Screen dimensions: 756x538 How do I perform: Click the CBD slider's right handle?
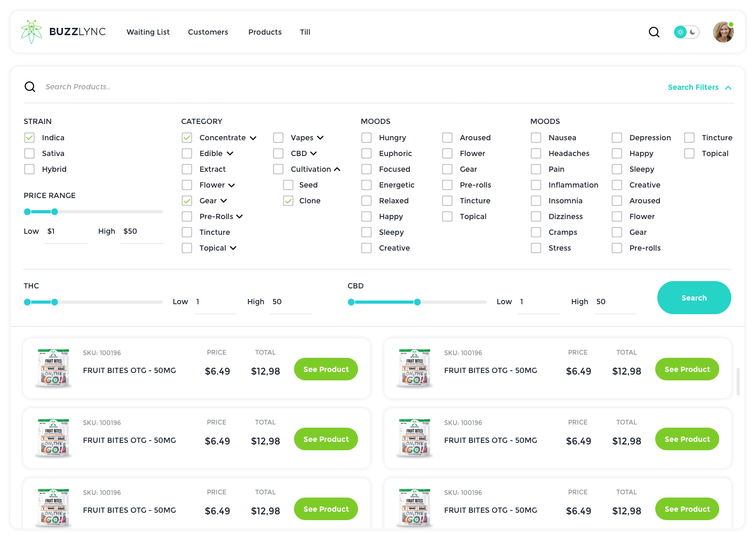(417, 302)
